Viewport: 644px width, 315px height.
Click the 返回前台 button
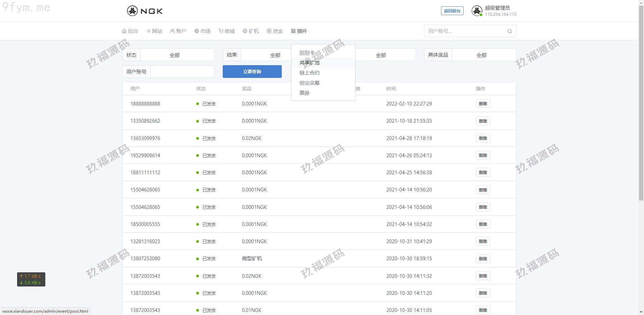point(452,11)
